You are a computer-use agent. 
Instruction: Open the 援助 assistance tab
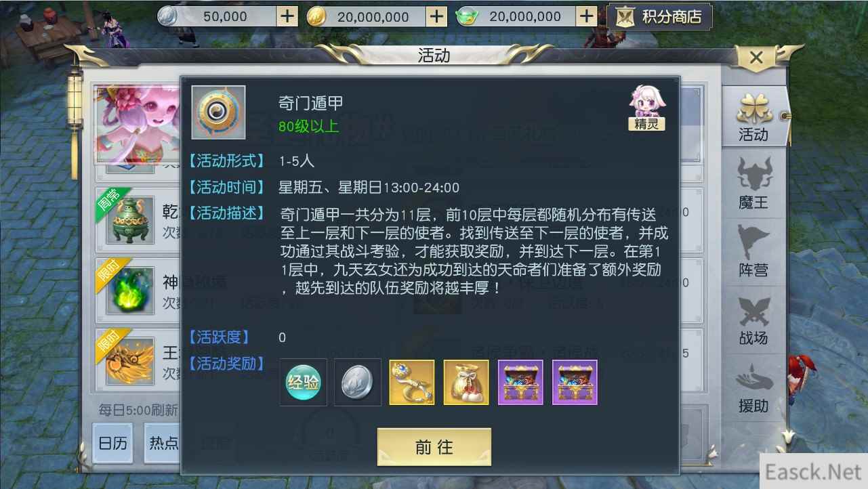pyautogui.click(x=753, y=387)
